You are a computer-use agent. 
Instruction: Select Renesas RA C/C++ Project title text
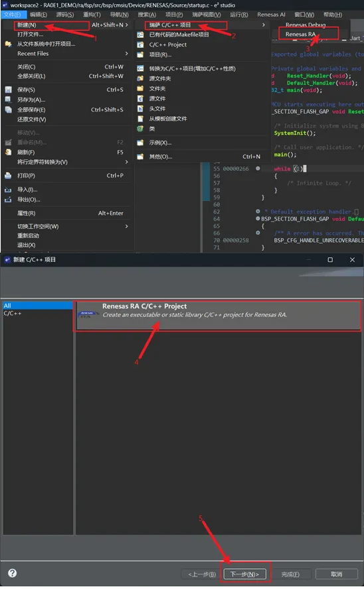[145, 306]
